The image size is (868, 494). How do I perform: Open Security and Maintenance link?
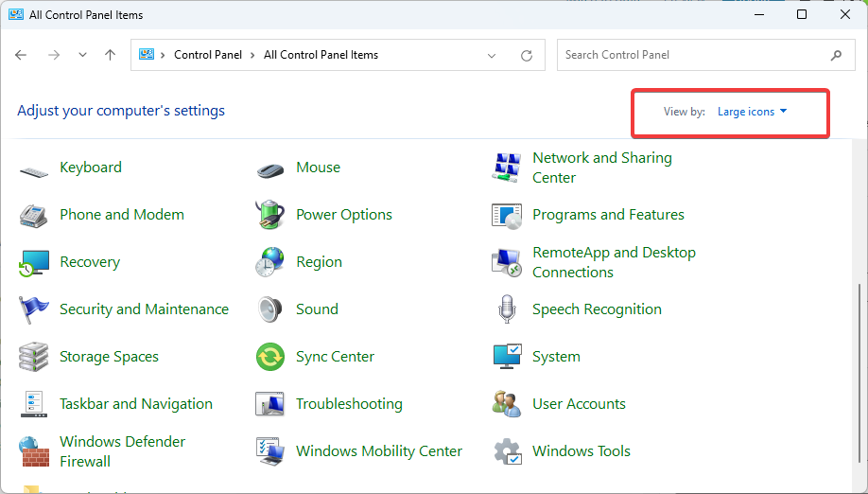pos(144,309)
